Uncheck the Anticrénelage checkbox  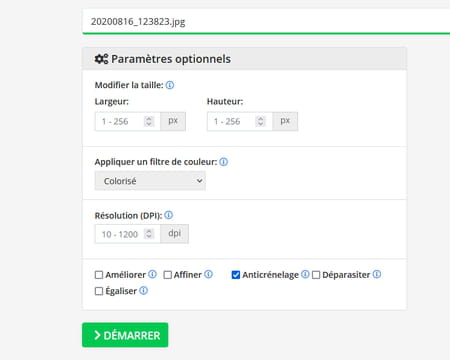click(236, 275)
